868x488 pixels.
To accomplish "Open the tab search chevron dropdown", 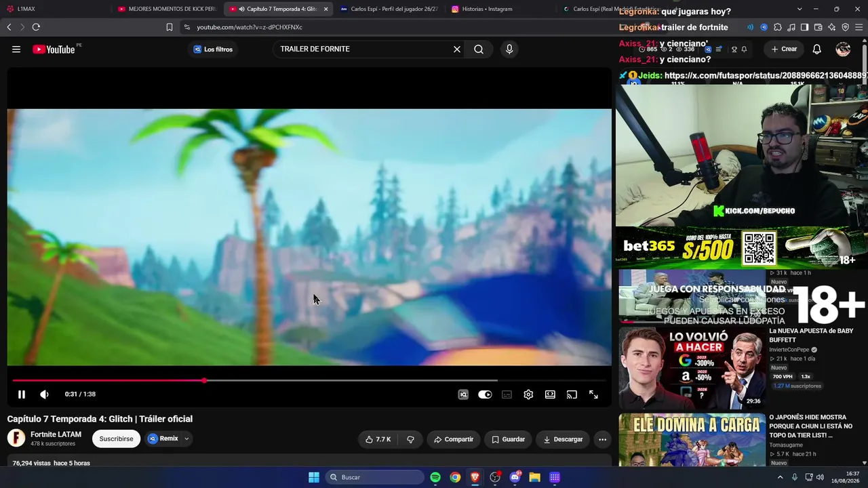I will click(800, 9).
